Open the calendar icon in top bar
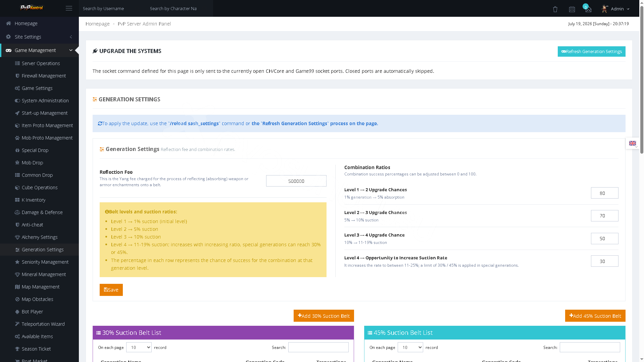 click(x=572, y=9)
